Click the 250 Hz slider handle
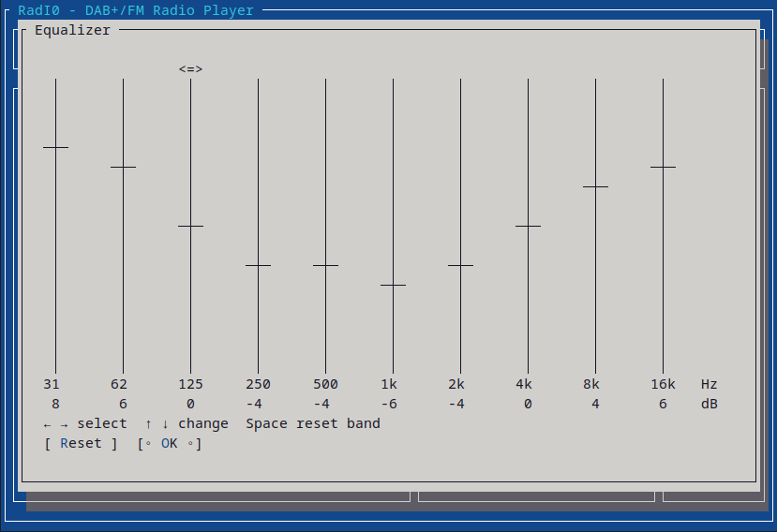This screenshot has width=777, height=532. (258, 265)
